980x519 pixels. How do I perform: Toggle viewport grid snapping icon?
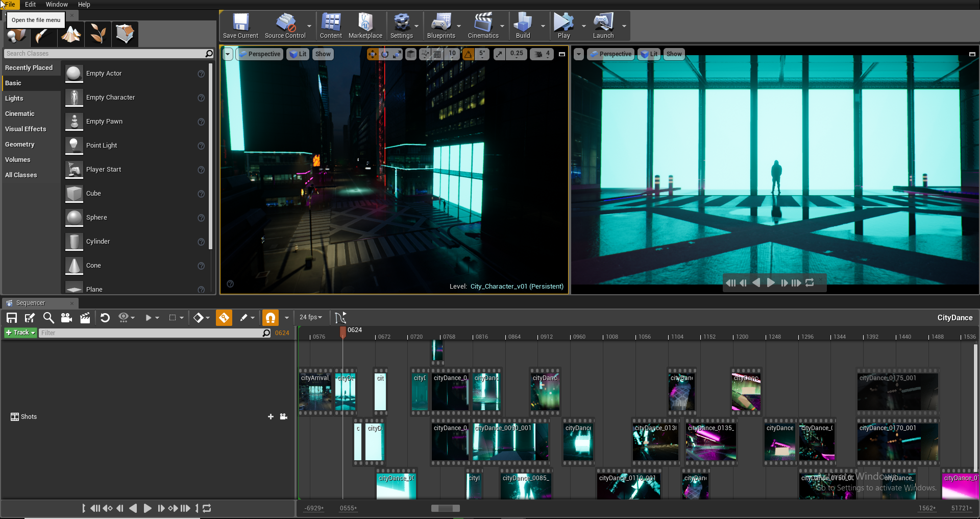437,54
